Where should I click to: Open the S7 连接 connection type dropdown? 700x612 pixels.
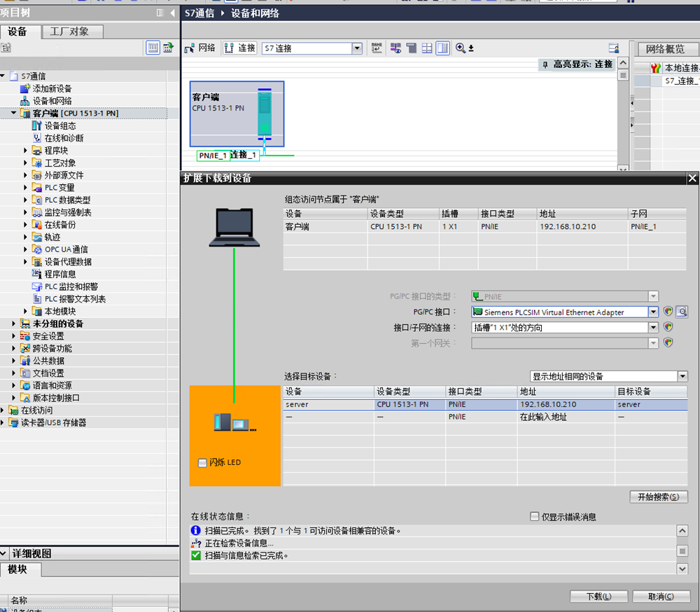point(357,48)
